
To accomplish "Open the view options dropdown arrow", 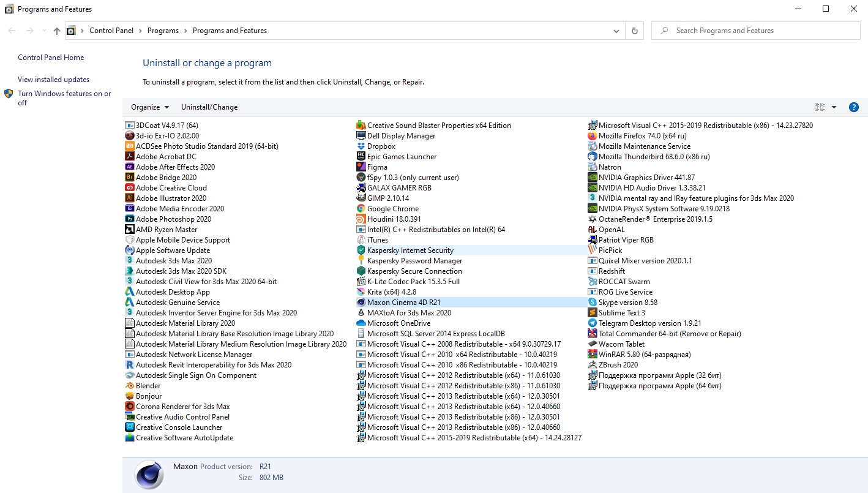I will click(834, 107).
